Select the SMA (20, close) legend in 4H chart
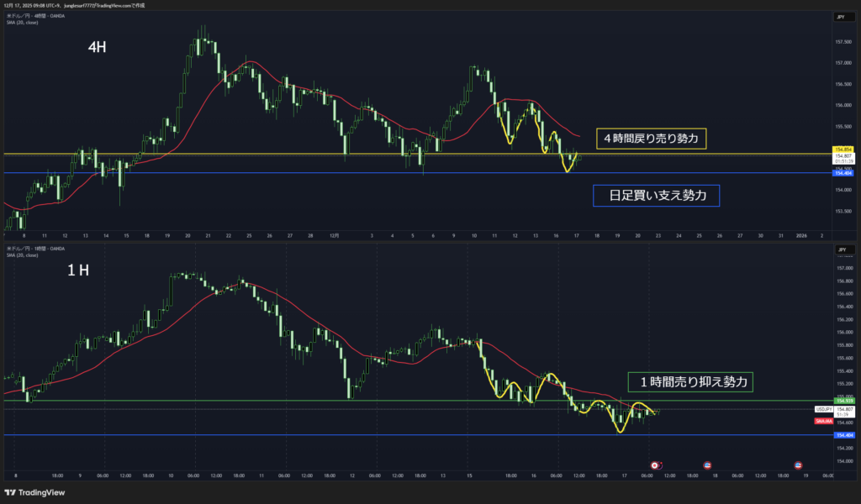This screenshot has height=504, width=861. pyautogui.click(x=23, y=21)
